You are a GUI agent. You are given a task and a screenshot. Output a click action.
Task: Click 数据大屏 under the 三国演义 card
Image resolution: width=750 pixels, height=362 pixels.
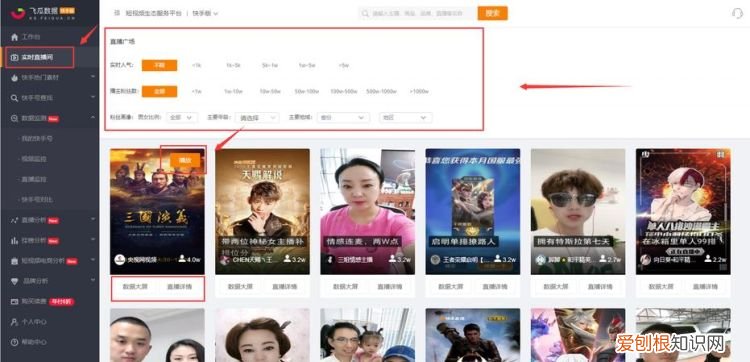coord(135,287)
